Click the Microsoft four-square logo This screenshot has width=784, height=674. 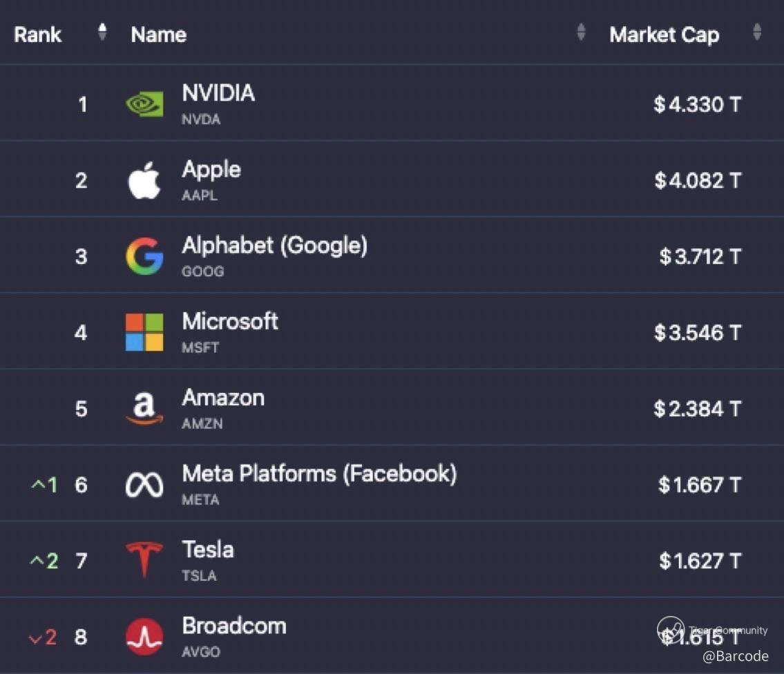(x=144, y=332)
